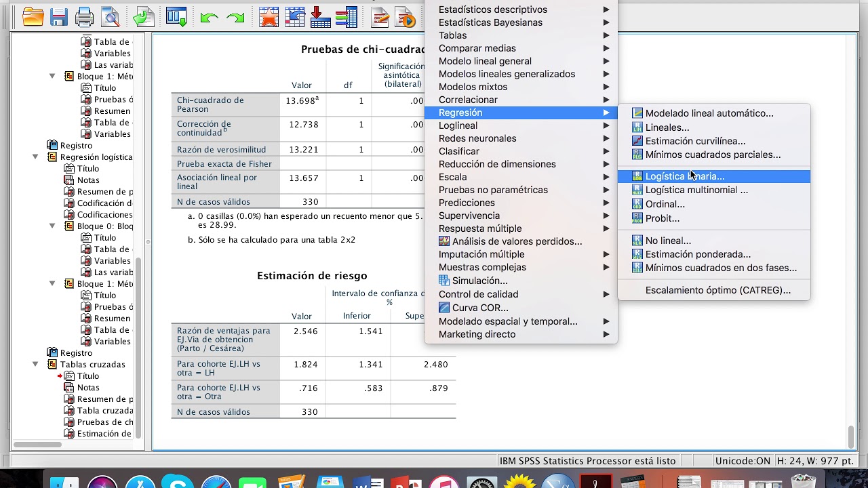Viewport: 868px width, 488px height.
Task: Click Unicode:ON in the status bar
Action: click(743, 461)
